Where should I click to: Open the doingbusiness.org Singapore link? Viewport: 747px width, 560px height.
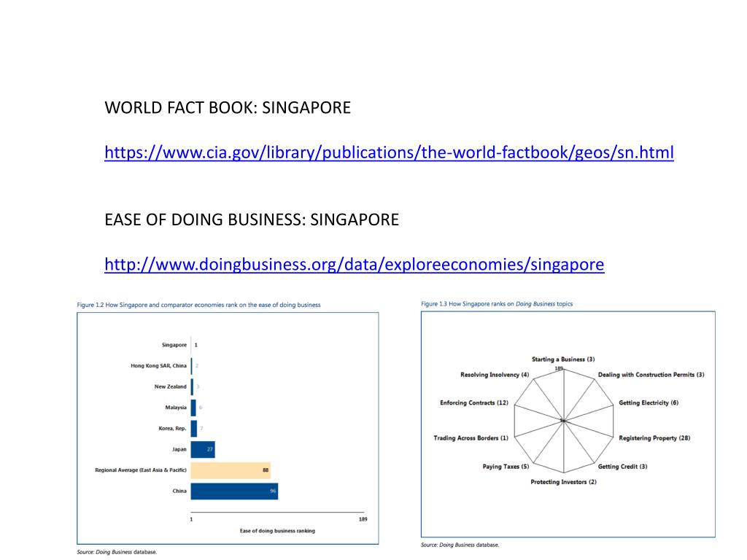[354, 264]
